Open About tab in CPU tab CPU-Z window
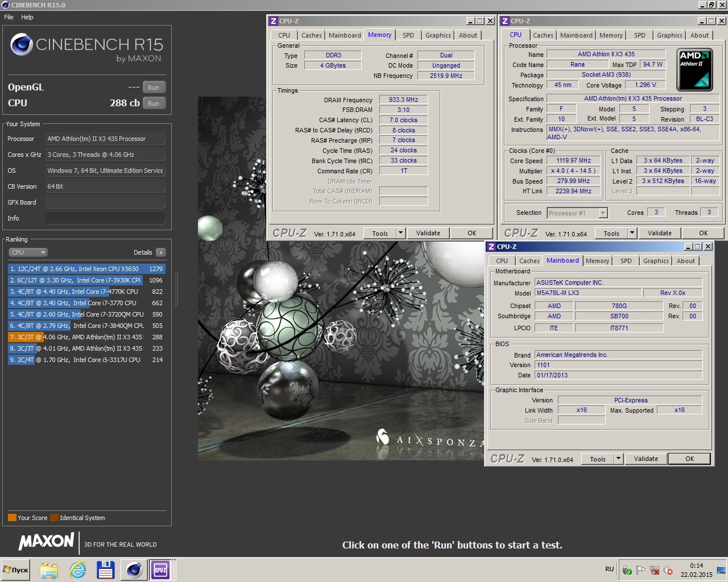The image size is (728, 582). pos(700,35)
